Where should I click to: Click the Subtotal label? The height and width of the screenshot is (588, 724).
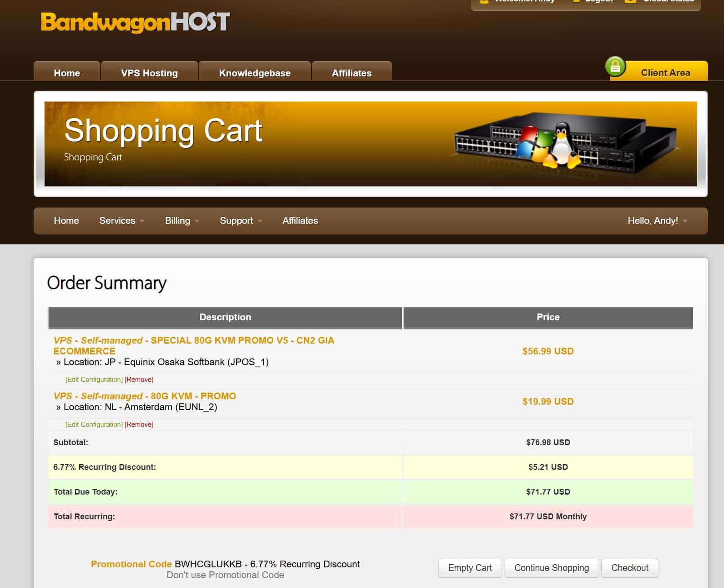(x=71, y=442)
